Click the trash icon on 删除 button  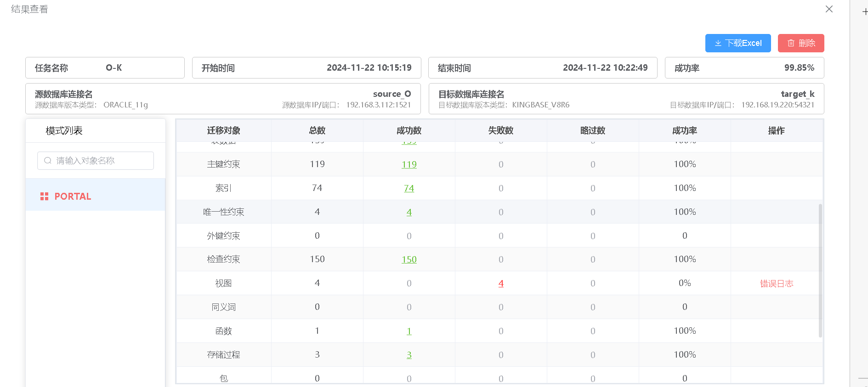click(791, 43)
